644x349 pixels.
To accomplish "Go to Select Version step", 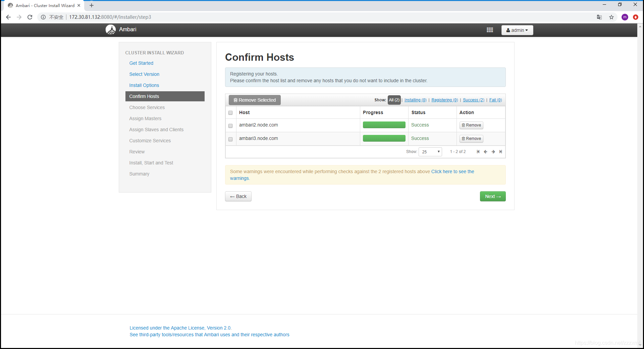I will coord(144,74).
